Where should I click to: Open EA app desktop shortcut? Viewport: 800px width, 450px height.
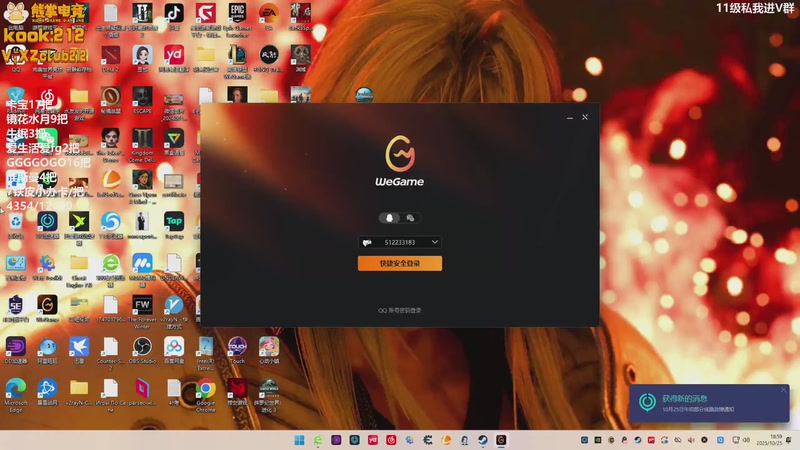269,17
